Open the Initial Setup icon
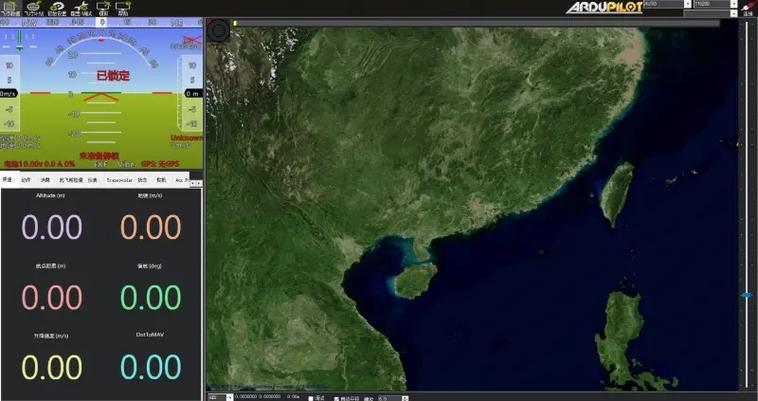This screenshot has width=758, height=401. (x=59, y=8)
